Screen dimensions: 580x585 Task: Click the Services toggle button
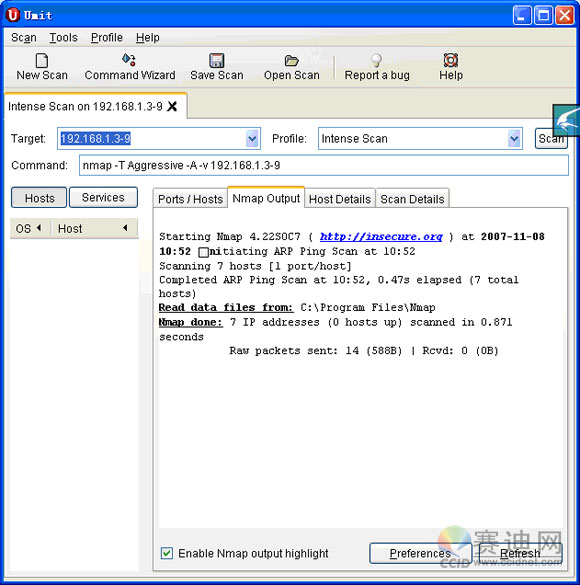(103, 197)
